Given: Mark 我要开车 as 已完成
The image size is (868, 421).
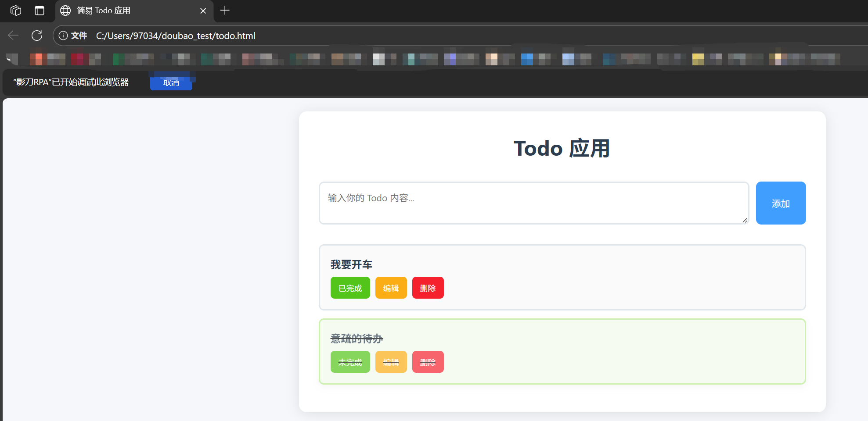Looking at the screenshot, I should click(x=350, y=288).
